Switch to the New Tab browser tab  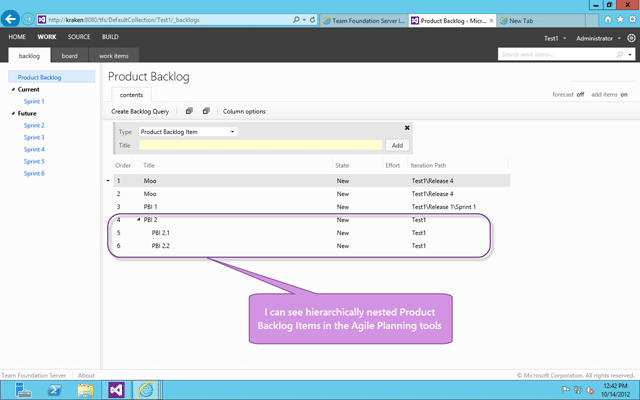pyautogui.click(x=542, y=20)
